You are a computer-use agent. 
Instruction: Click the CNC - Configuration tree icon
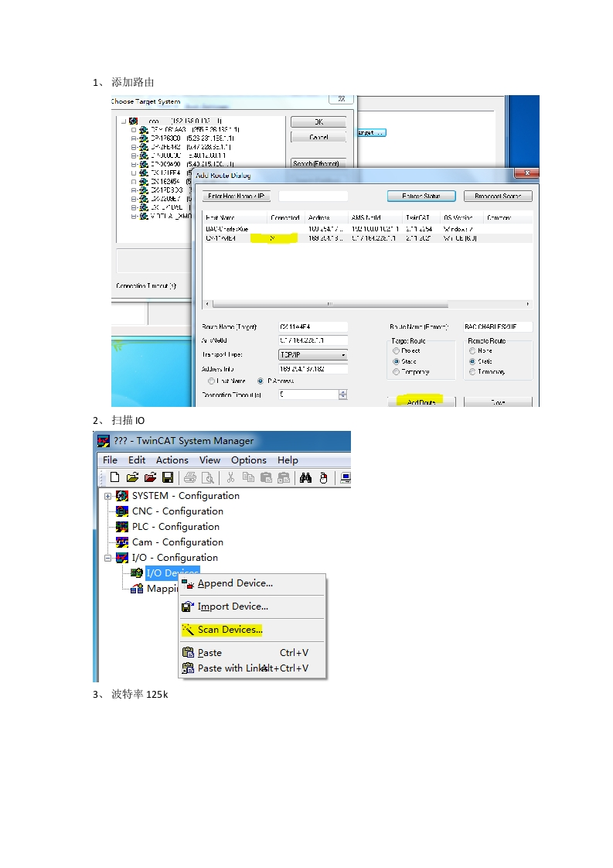point(122,511)
